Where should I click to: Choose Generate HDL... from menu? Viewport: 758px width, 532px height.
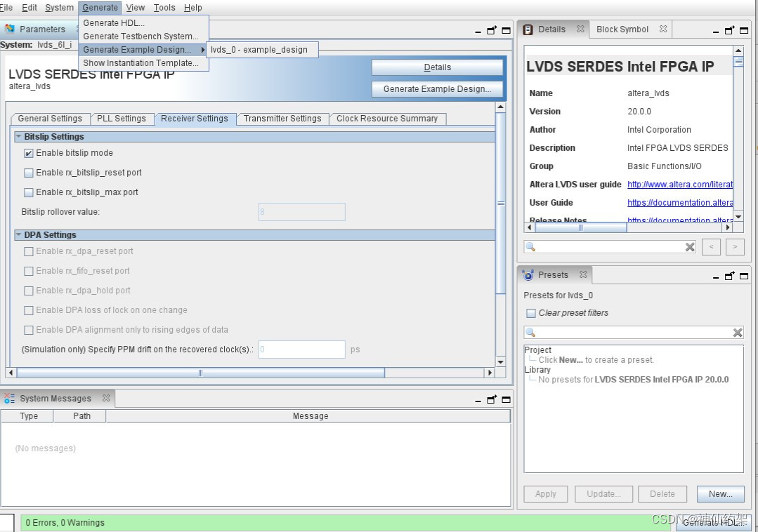tap(143, 22)
